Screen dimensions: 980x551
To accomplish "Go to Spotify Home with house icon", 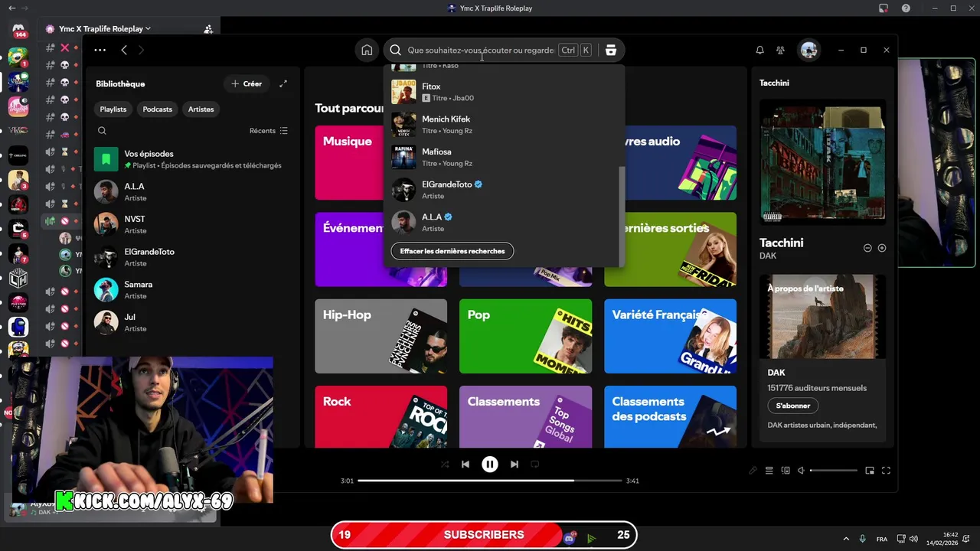I will tap(367, 50).
